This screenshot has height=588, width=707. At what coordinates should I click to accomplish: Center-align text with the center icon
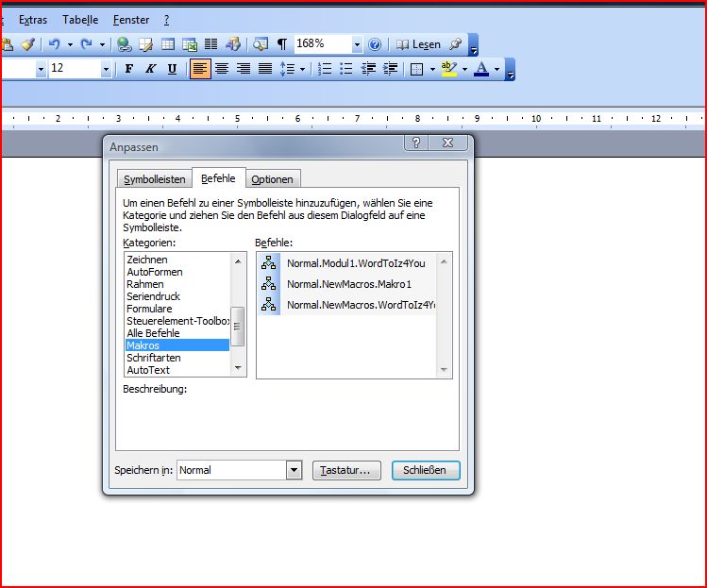(222, 69)
